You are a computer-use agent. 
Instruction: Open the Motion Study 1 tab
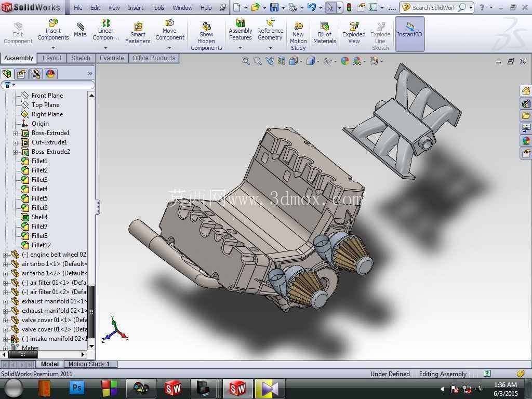(89, 364)
